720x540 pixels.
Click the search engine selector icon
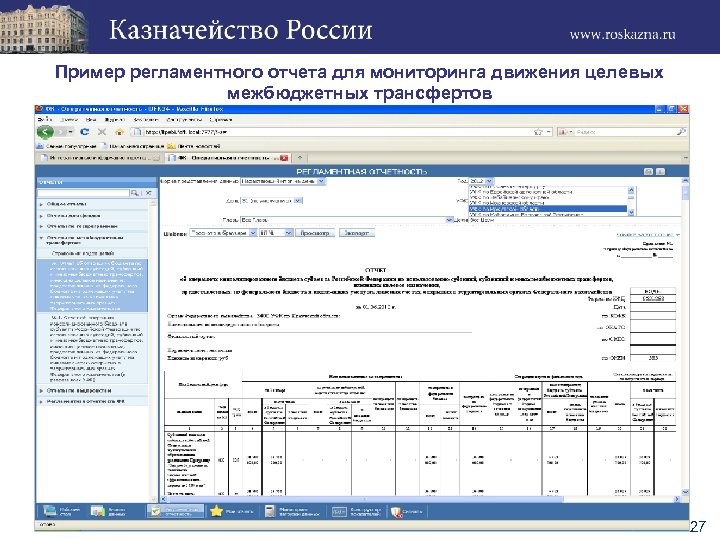click(566, 132)
